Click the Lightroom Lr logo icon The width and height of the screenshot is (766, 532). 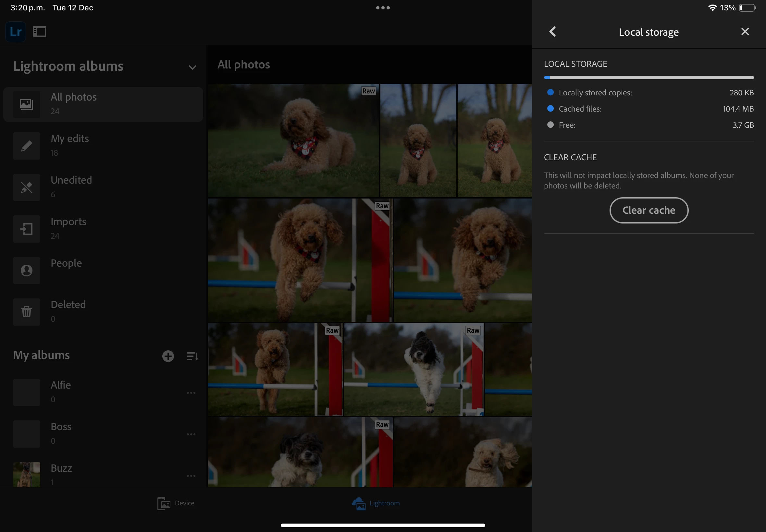tap(15, 32)
